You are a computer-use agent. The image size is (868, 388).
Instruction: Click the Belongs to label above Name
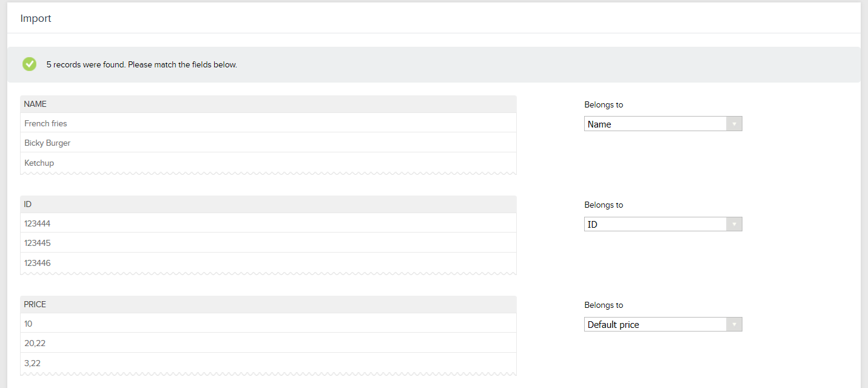[x=604, y=104]
